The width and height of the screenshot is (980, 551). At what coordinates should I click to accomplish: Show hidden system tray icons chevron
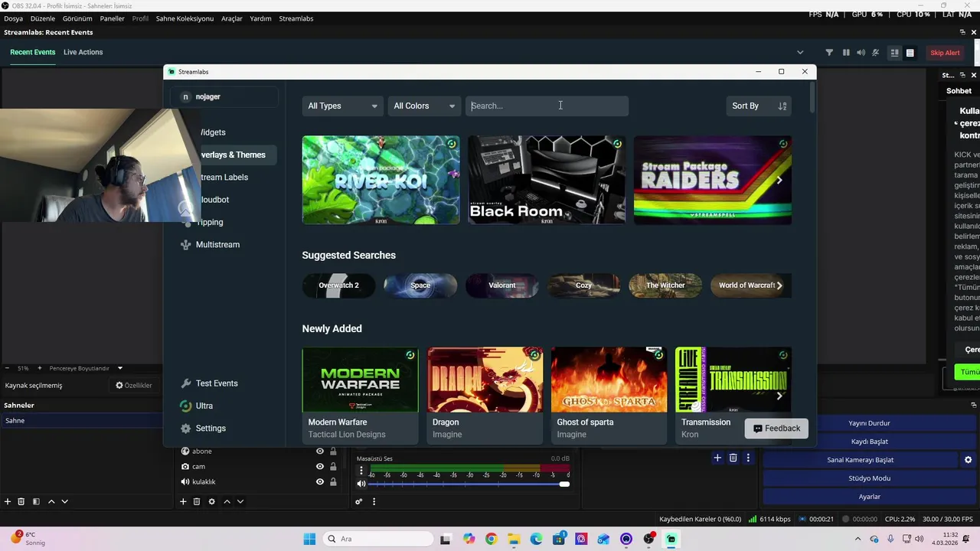857,539
